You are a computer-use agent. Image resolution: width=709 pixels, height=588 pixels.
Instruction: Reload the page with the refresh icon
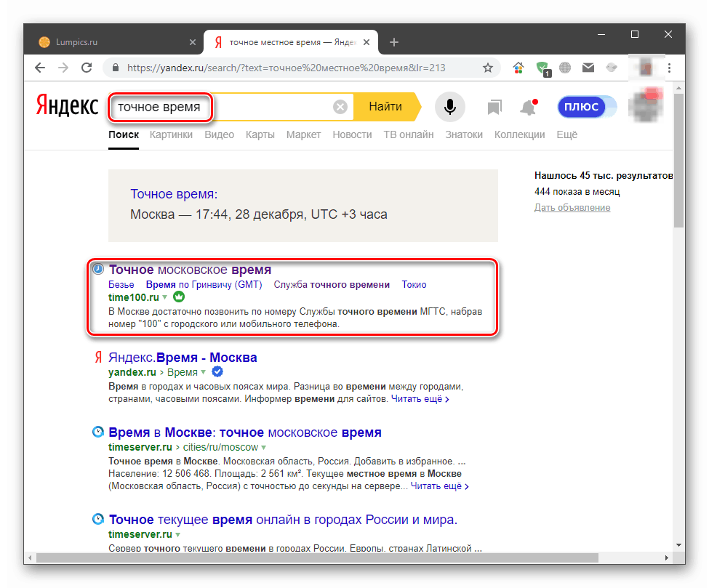[x=87, y=67]
